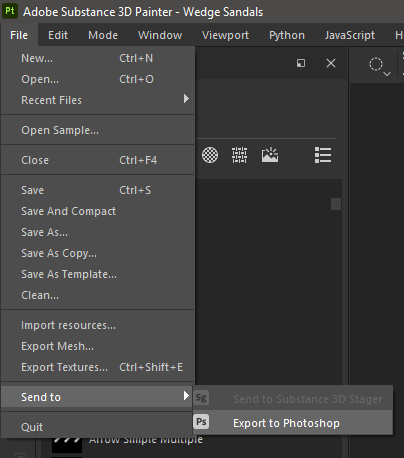
Task: Select the image environment filter icon
Action: click(270, 155)
